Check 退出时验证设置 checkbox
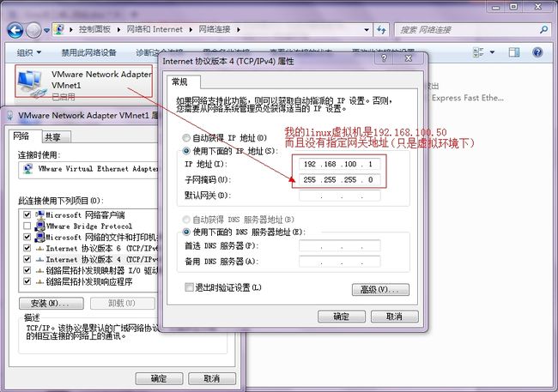The width and height of the screenshot is (558, 392). click(189, 287)
